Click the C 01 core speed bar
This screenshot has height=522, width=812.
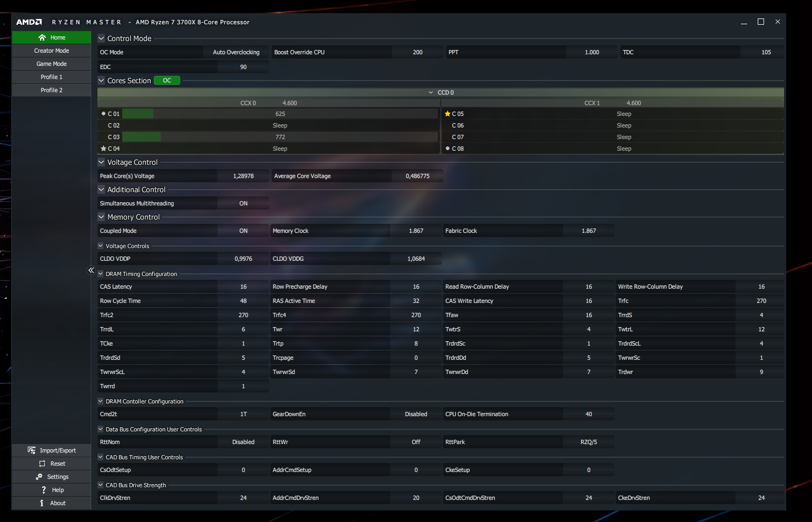(x=280, y=114)
